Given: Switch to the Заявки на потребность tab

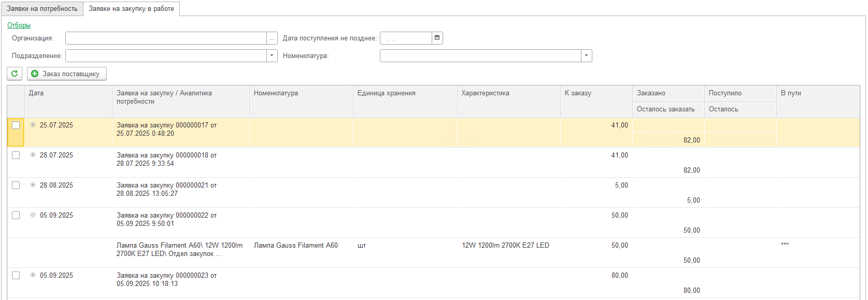Looking at the screenshot, I should 42,9.
